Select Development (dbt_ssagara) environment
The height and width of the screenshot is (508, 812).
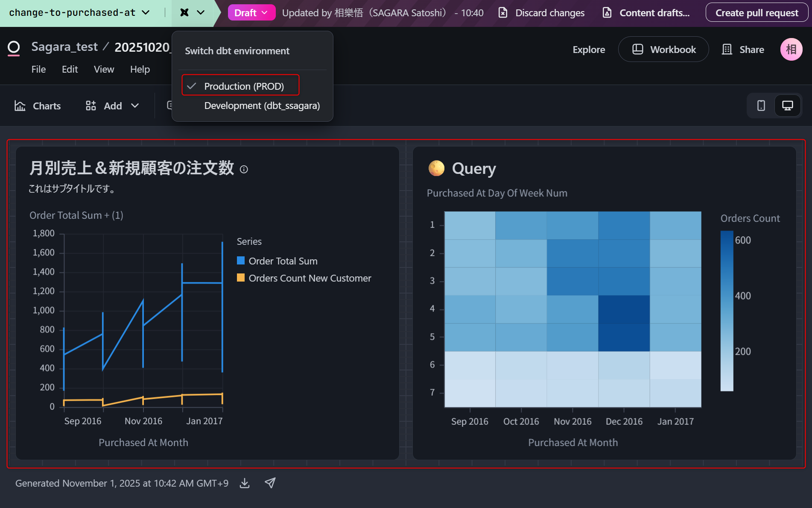[262, 106]
